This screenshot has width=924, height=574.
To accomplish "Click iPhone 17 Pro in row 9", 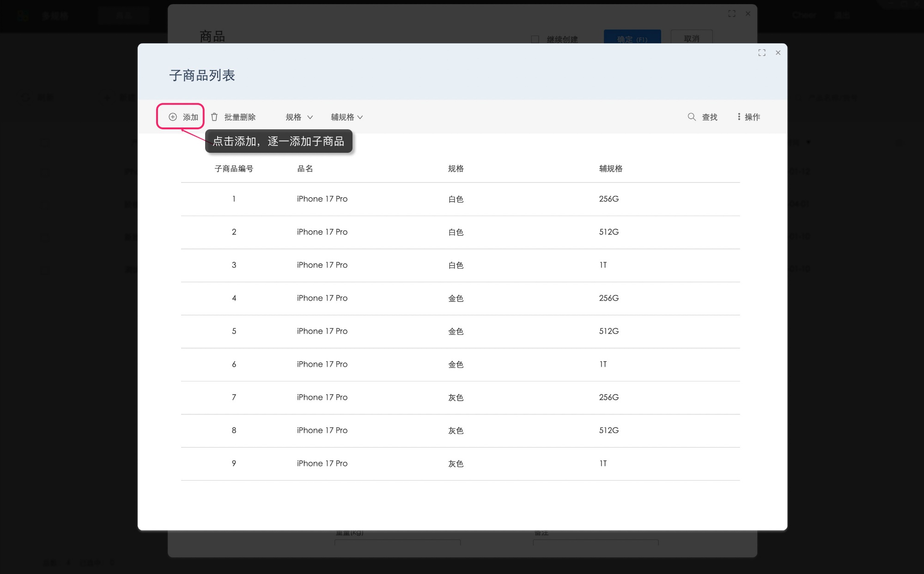I will point(322,463).
